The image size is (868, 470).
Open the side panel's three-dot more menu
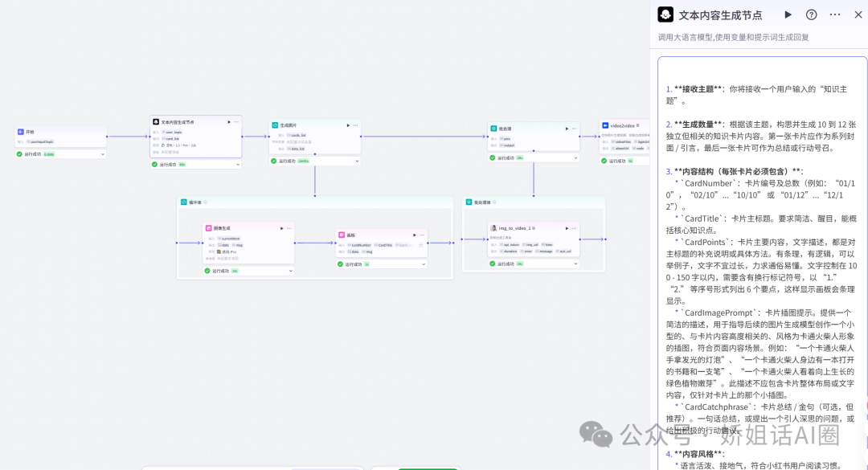coord(835,15)
